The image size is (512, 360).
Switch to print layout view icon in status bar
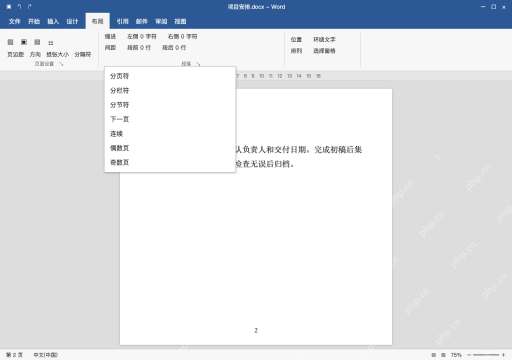point(434,355)
